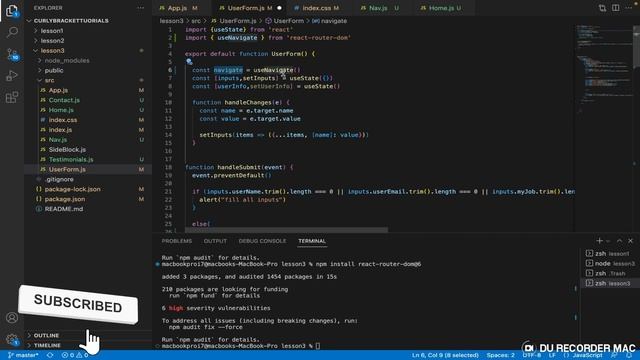Open Explorer's more actions ellipsis

coord(140,8)
